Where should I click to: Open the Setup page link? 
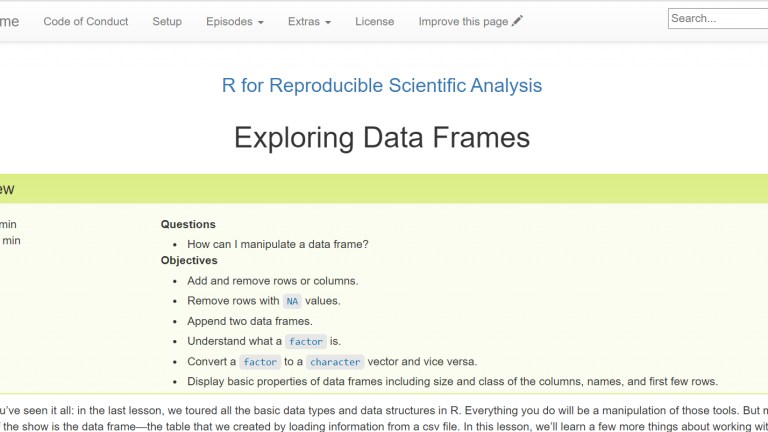(x=167, y=22)
